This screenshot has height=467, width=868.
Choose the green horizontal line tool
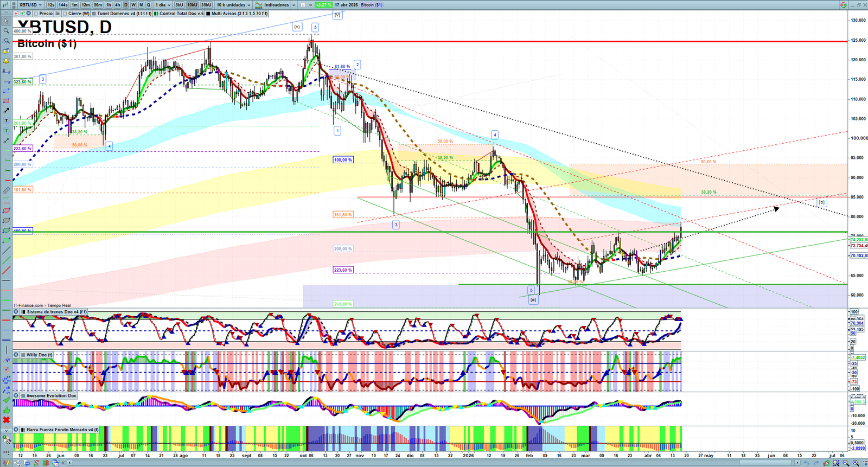tap(7, 300)
